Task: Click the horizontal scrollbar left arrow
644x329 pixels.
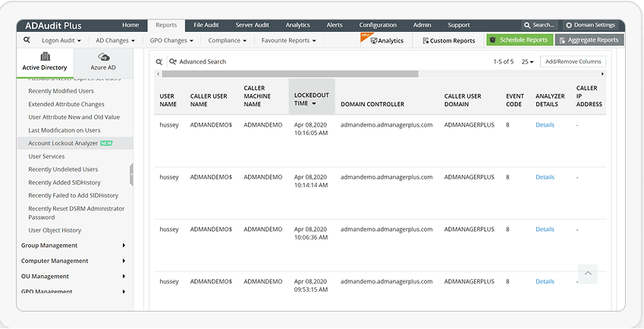Action: coord(158,74)
